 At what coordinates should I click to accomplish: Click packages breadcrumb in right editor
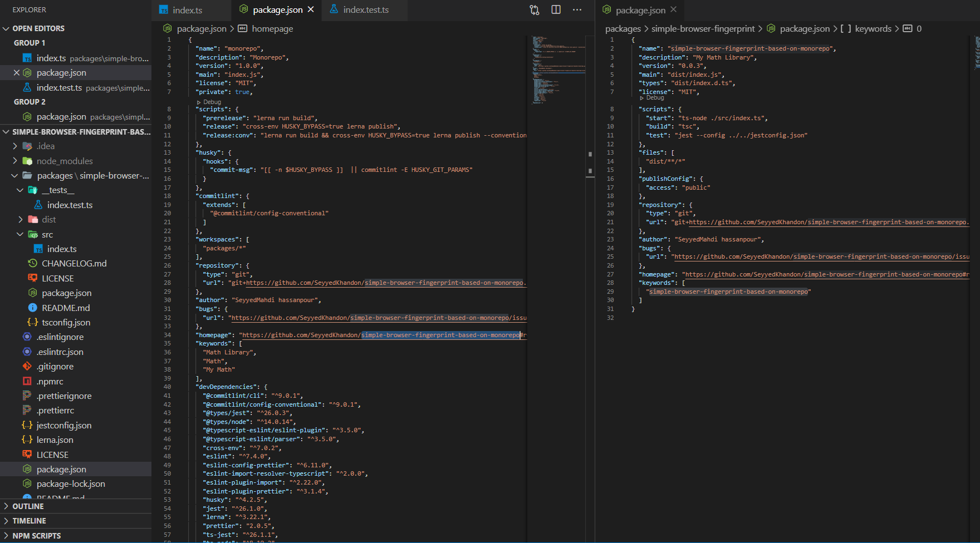tap(623, 28)
